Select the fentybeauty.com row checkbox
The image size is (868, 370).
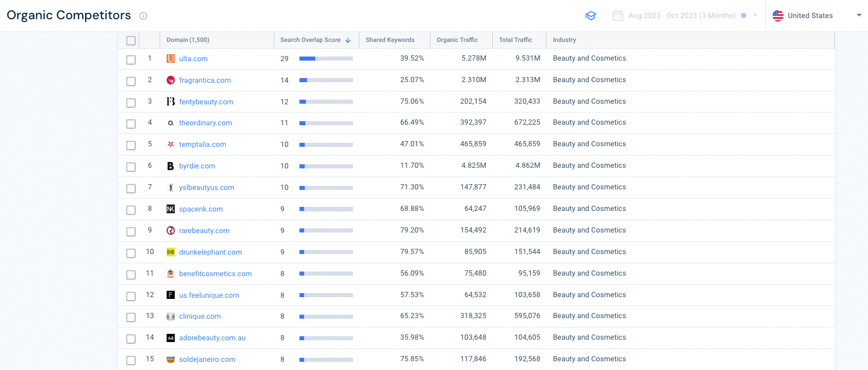coord(131,103)
